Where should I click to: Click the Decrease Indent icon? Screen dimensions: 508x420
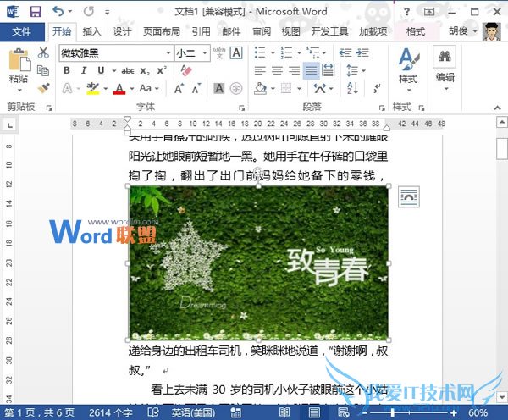[x=345, y=52]
